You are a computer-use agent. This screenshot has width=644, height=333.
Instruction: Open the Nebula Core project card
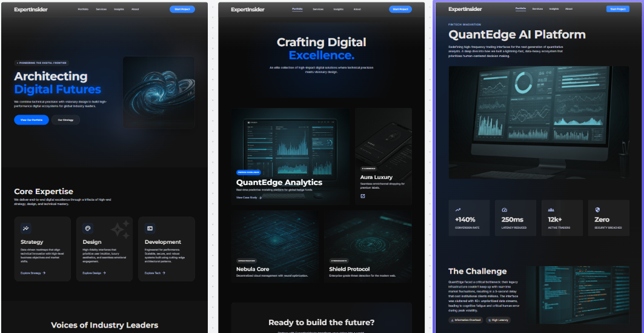click(x=275, y=246)
